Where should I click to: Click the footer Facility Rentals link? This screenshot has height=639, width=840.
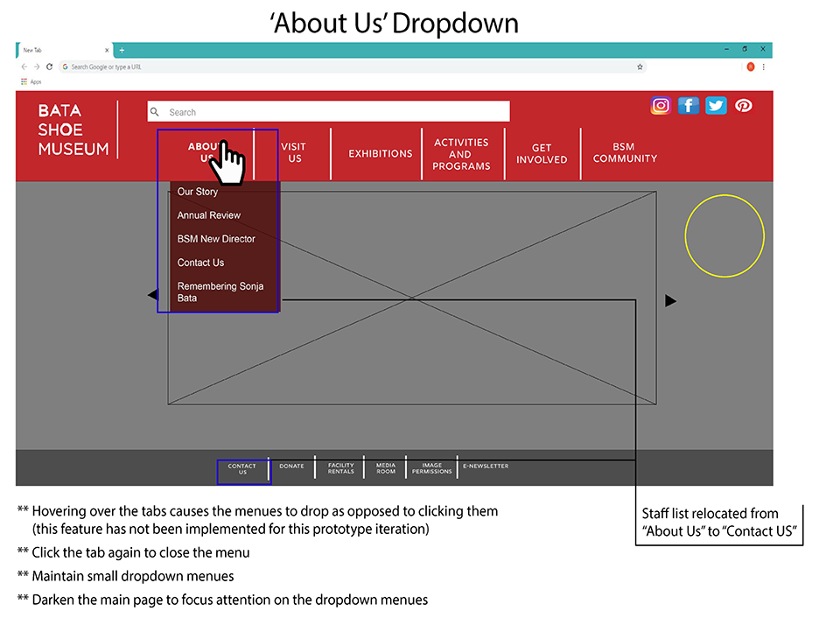pyautogui.click(x=340, y=468)
